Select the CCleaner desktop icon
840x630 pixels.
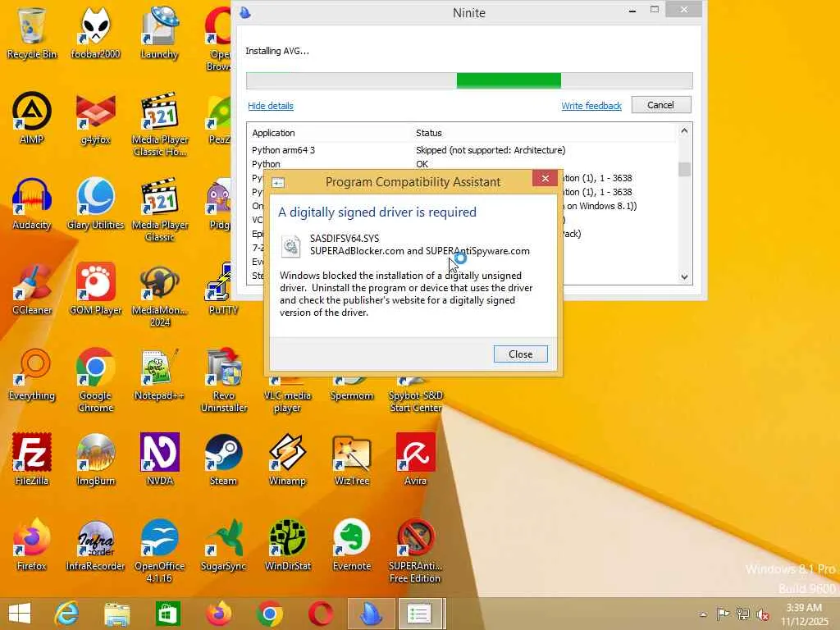pyautogui.click(x=32, y=290)
